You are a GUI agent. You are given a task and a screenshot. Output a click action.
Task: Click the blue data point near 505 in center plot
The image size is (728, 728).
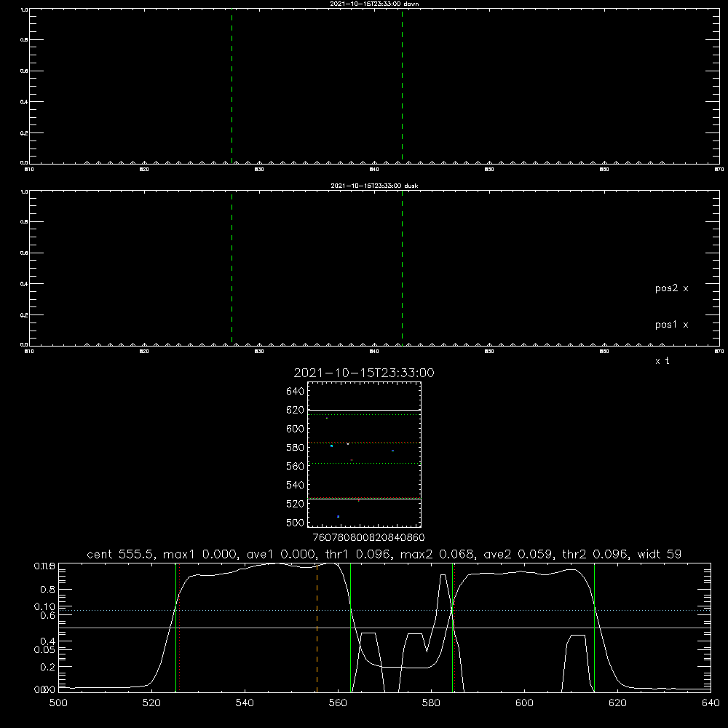pyautogui.click(x=338, y=516)
